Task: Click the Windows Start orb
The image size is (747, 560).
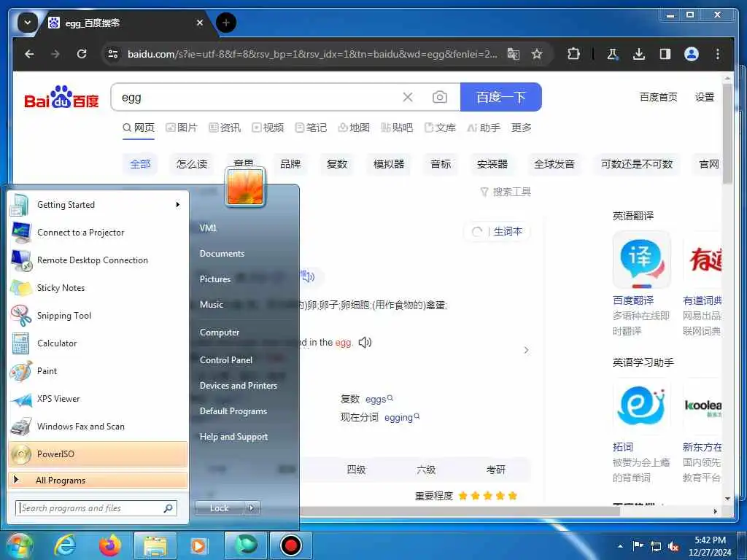Action: 19,545
